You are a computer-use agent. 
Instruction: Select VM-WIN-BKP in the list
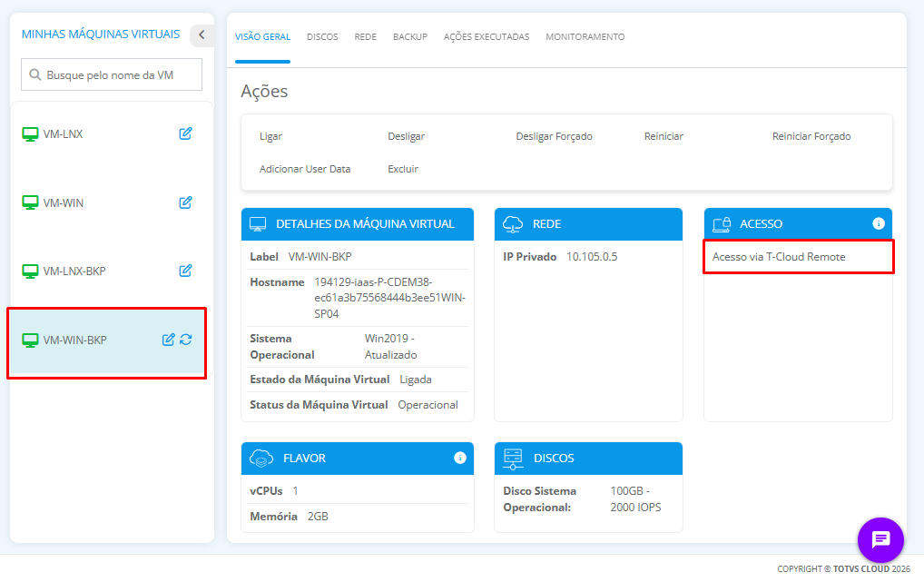107,342
